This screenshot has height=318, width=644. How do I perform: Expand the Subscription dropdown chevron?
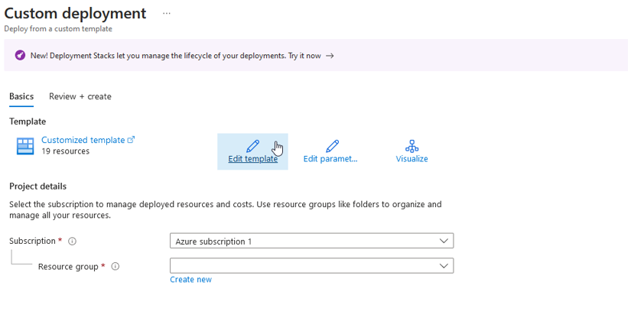(444, 241)
